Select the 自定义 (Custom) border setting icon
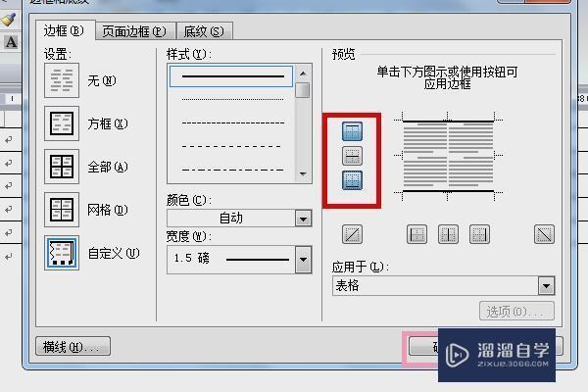Screen dimensions: 588x392 tap(62, 253)
